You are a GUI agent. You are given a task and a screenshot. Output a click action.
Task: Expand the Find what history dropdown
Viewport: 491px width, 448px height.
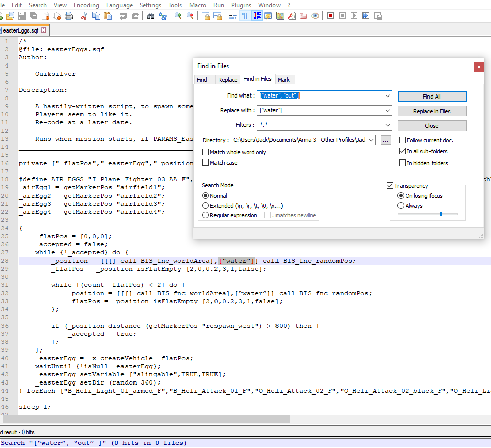coord(388,95)
